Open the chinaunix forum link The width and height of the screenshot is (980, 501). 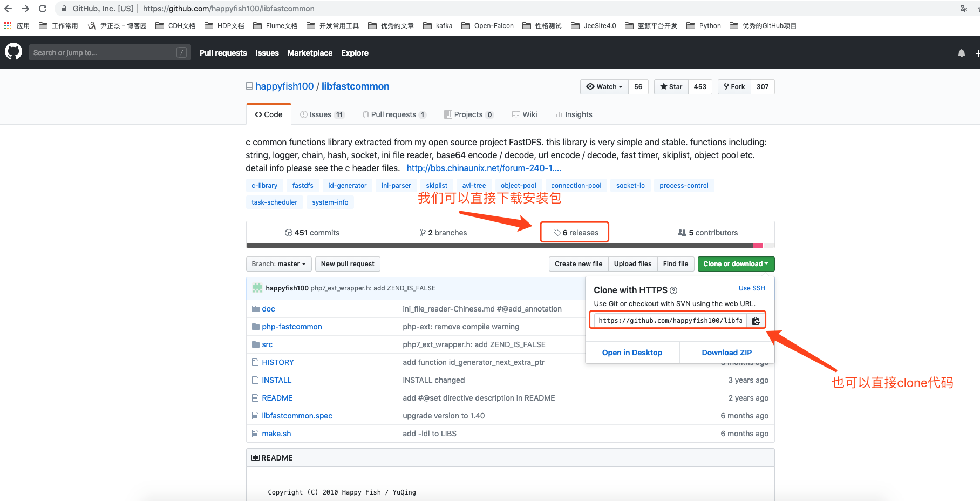click(484, 168)
